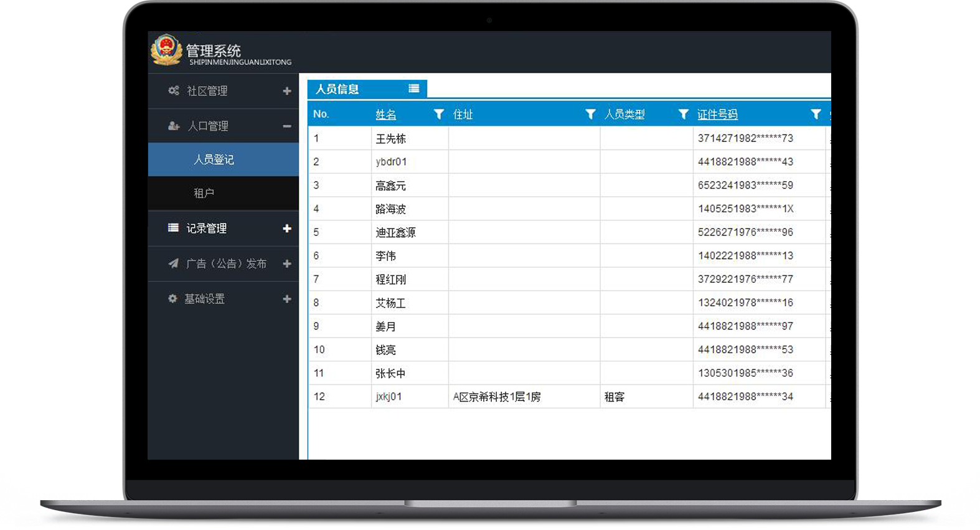Expand the 社区管理 menu with plus
The width and height of the screenshot is (980, 530).
287,91
